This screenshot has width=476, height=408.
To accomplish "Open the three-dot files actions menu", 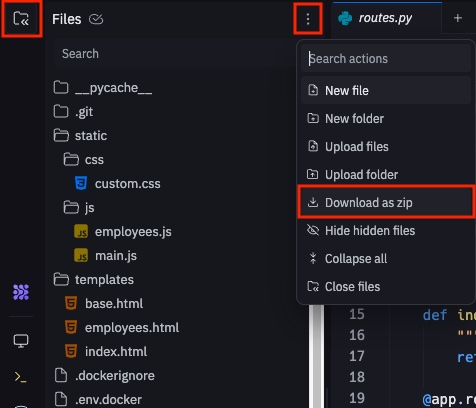I will [308, 19].
